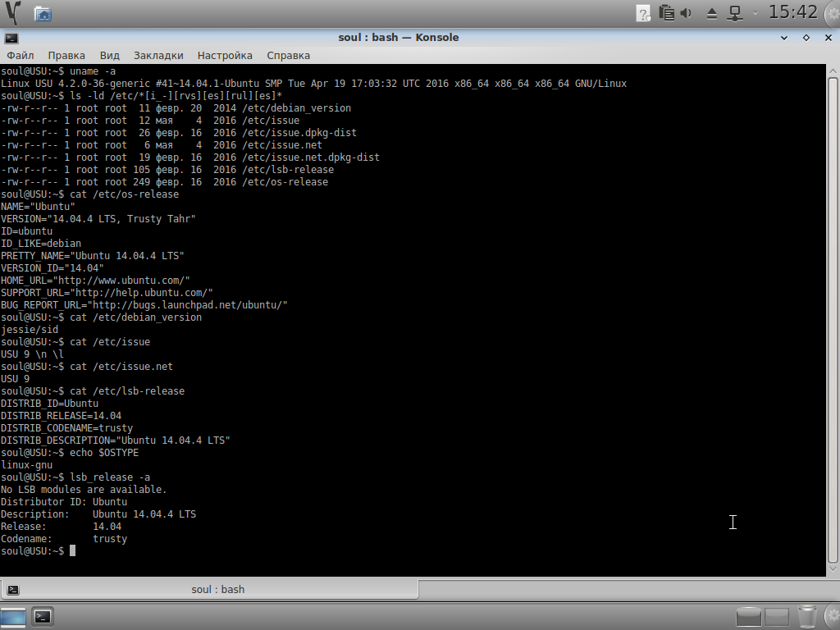Click the 'USU 9 \n \l' output line

(32, 354)
